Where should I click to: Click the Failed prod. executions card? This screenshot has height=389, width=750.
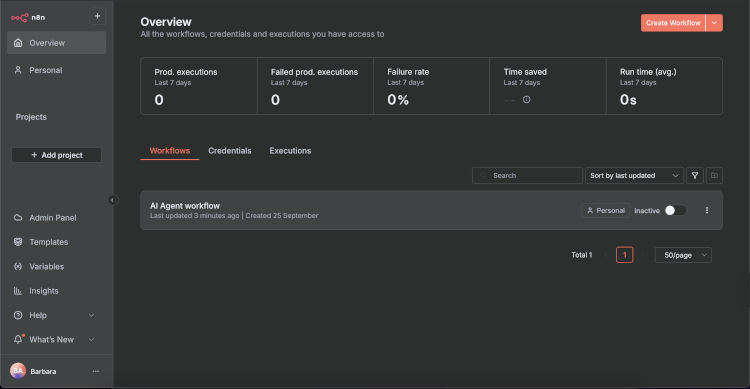click(x=315, y=86)
